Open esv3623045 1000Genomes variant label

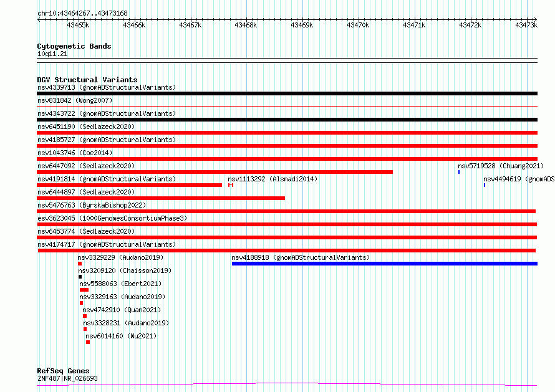pos(112,218)
